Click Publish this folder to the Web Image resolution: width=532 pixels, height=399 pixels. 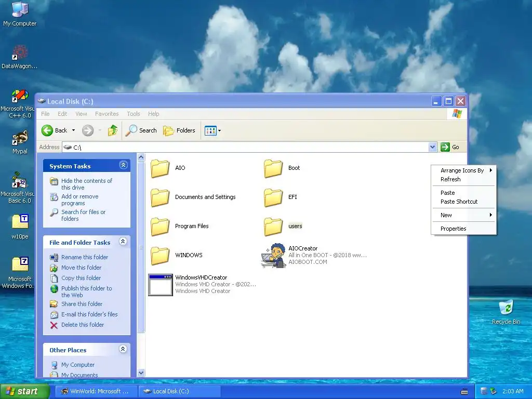click(x=87, y=292)
